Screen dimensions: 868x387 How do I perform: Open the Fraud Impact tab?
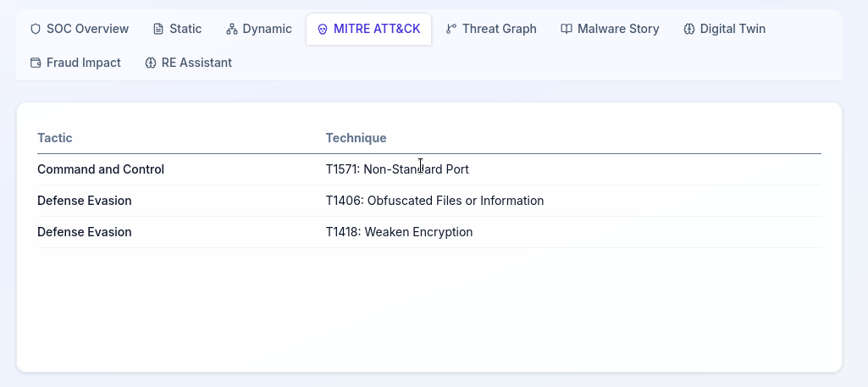tap(75, 63)
